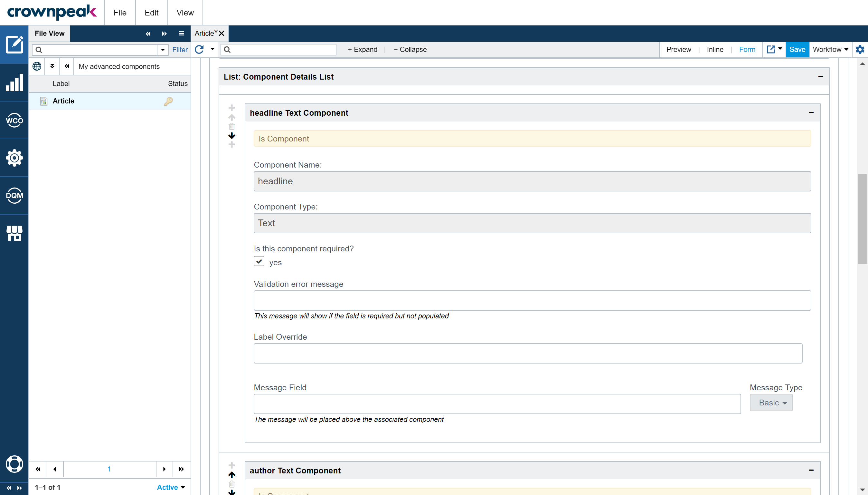
Task: Click the My advanced components breadcrumb
Action: (x=119, y=67)
